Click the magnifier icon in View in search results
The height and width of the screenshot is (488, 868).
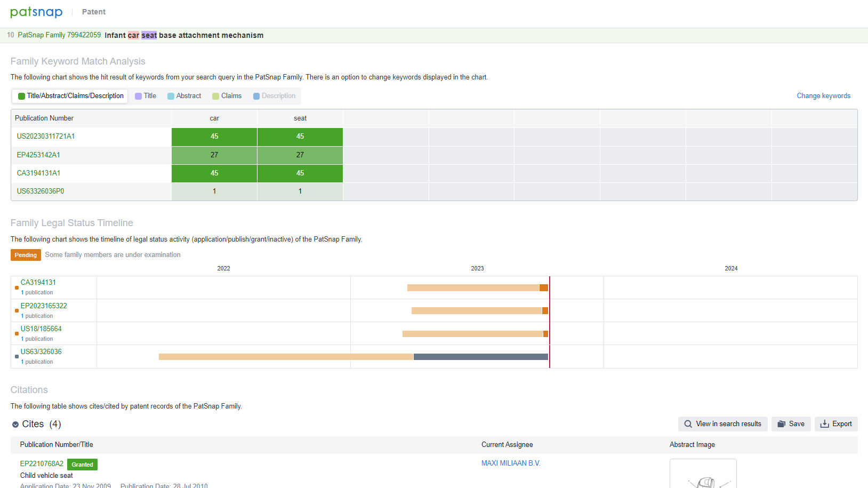coord(688,424)
